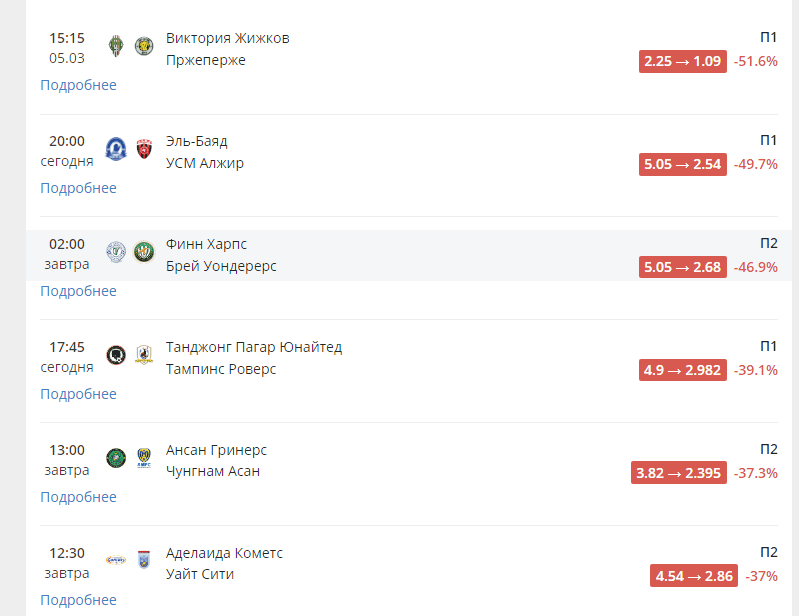Screen dimensions: 799x616
Task: Click the Виктория Жижков team logo
Action: (x=116, y=46)
